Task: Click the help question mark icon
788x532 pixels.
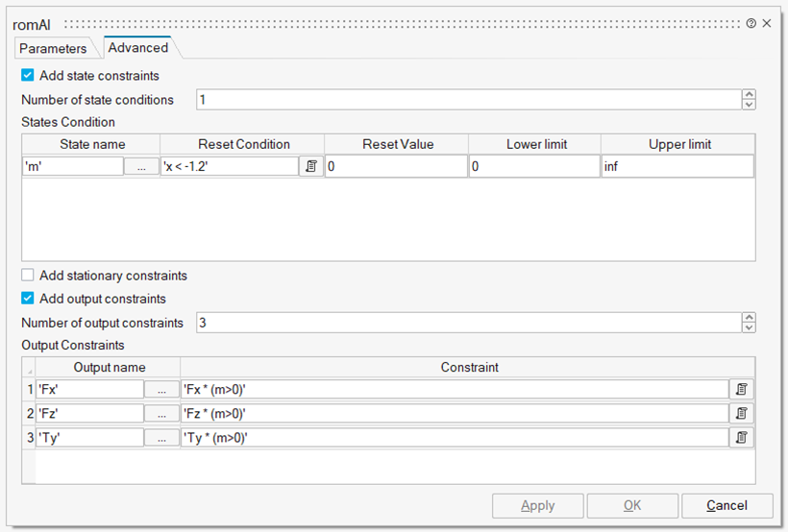Action: [x=751, y=23]
